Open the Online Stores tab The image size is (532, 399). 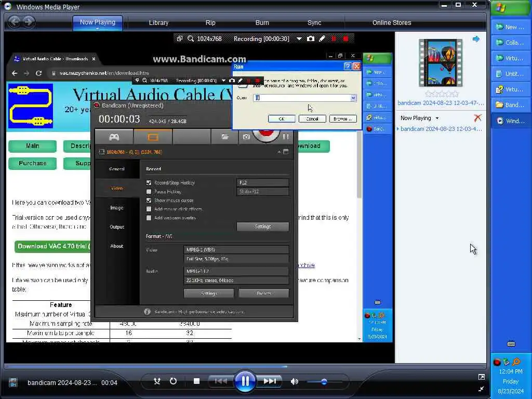392,23
